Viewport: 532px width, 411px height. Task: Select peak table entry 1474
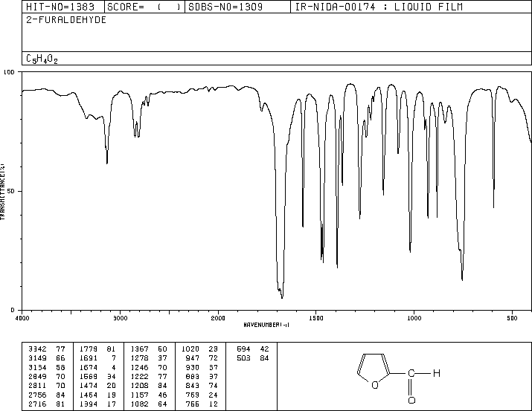click(89, 386)
